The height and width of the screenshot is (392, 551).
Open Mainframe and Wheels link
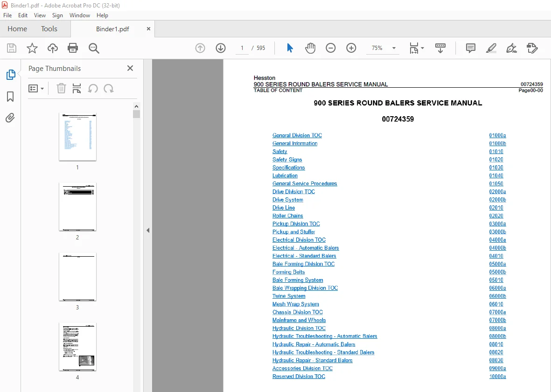pyautogui.click(x=299, y=320)
